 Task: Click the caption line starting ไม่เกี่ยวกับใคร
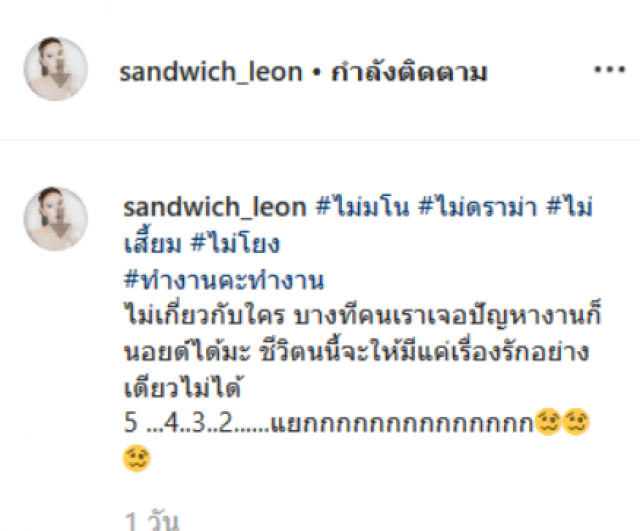(362, 314)
